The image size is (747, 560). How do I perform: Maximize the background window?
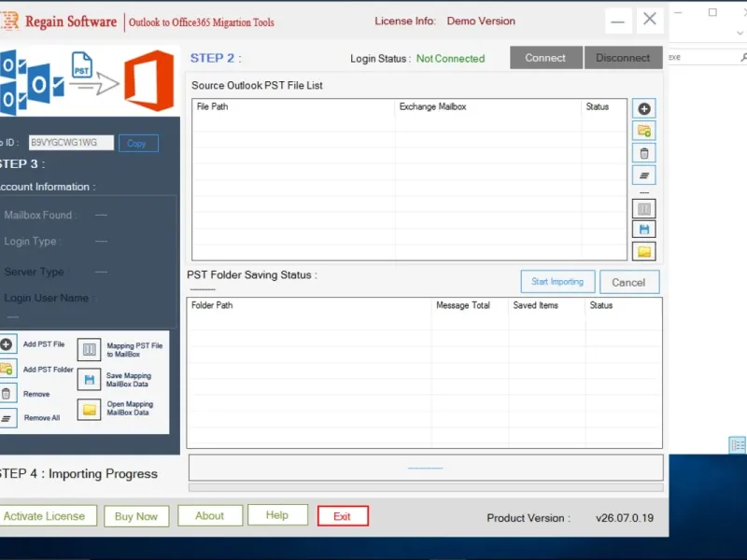(712, 12)
